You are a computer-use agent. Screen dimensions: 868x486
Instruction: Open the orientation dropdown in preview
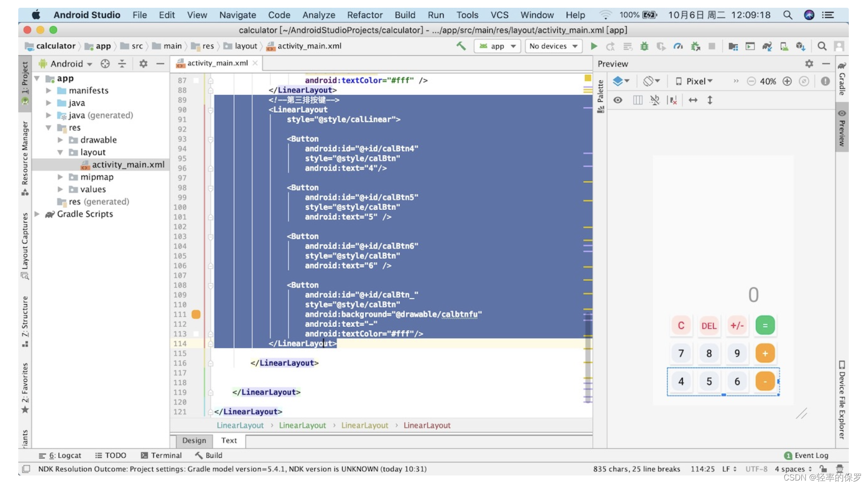(x=651, y=81)
